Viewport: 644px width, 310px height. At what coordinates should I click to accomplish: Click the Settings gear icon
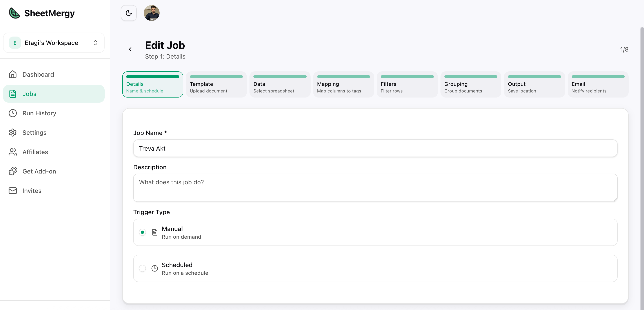click(x=13, y=133)
